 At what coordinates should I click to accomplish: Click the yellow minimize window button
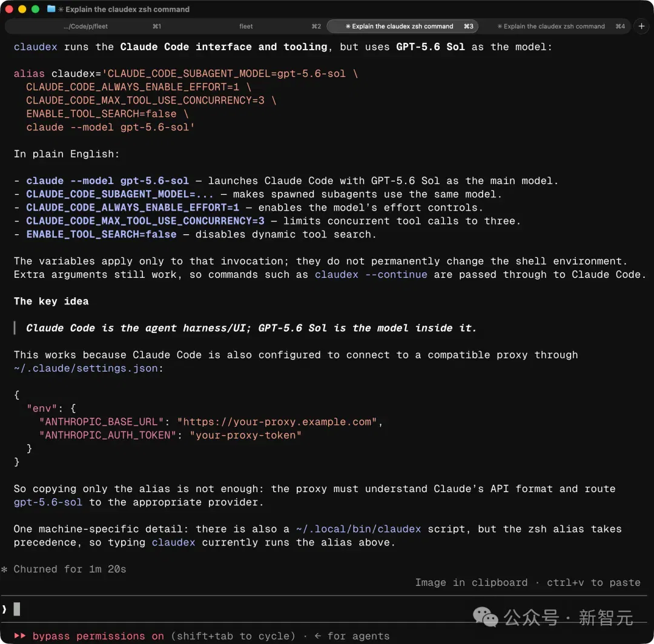pyautogui.click(x=22, y=8)
